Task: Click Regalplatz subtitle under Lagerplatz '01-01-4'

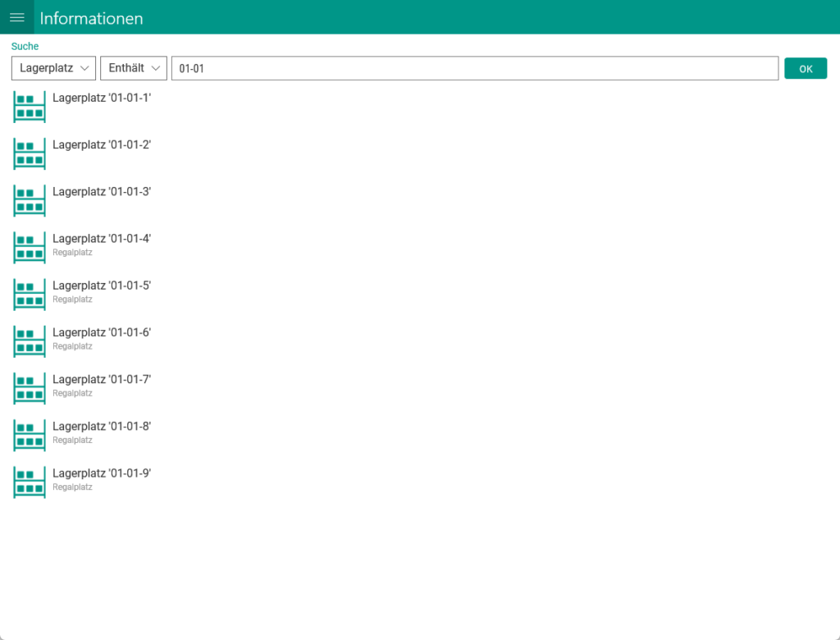Action: pos(72,253)
